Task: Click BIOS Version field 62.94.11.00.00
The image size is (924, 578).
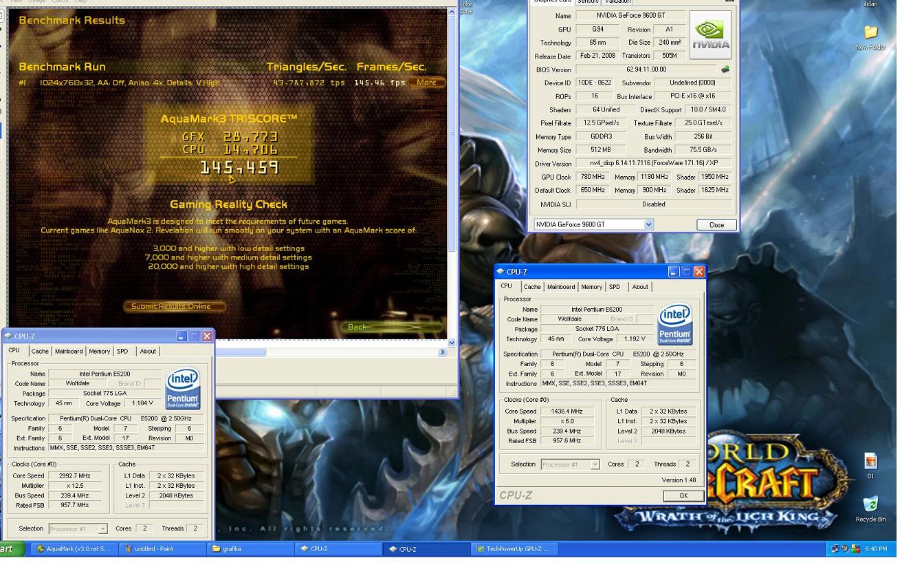Action: pos(646,69)
